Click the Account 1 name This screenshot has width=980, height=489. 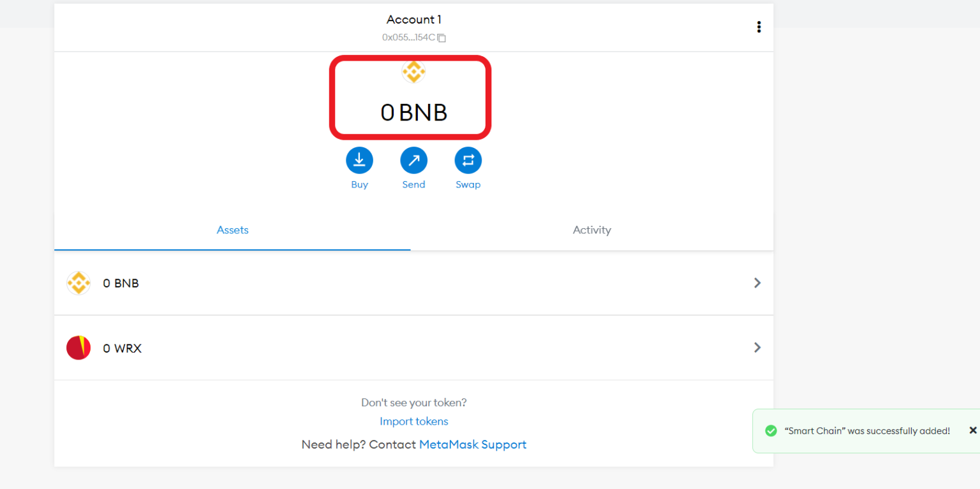(x=414, y=20)
